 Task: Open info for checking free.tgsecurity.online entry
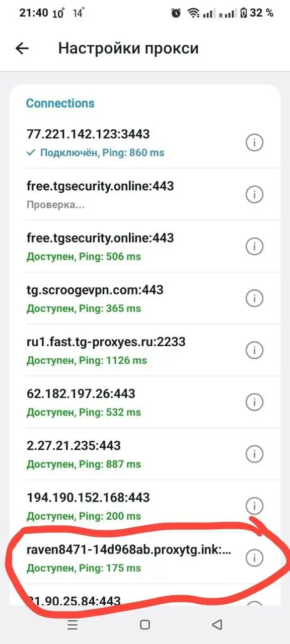pos(255,194)
